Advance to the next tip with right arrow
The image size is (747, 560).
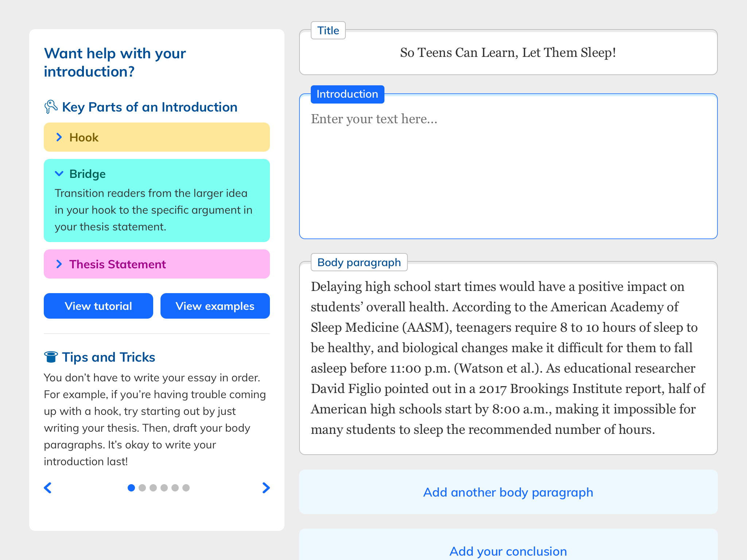[x=266, y=488]
